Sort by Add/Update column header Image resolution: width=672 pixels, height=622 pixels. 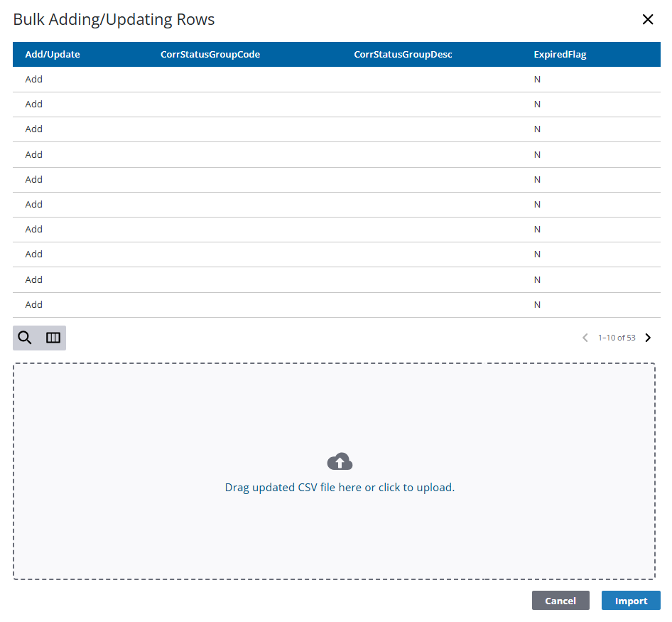[x=53, y=55]
